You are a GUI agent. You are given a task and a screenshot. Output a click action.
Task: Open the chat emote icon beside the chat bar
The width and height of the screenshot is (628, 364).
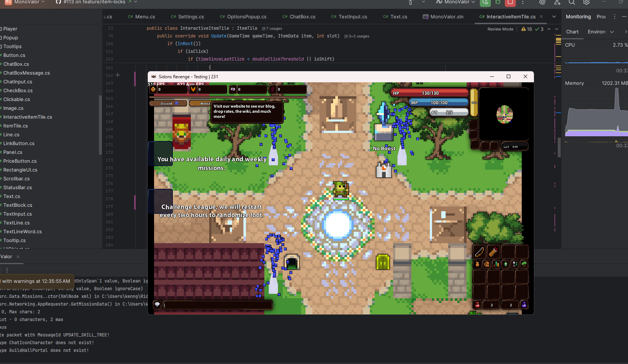coord(157,304)
